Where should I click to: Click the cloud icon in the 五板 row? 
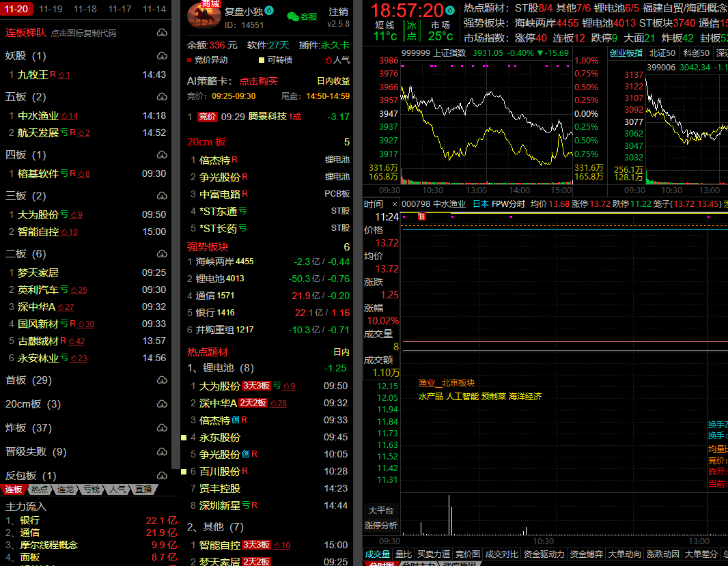tap(162, 97)
